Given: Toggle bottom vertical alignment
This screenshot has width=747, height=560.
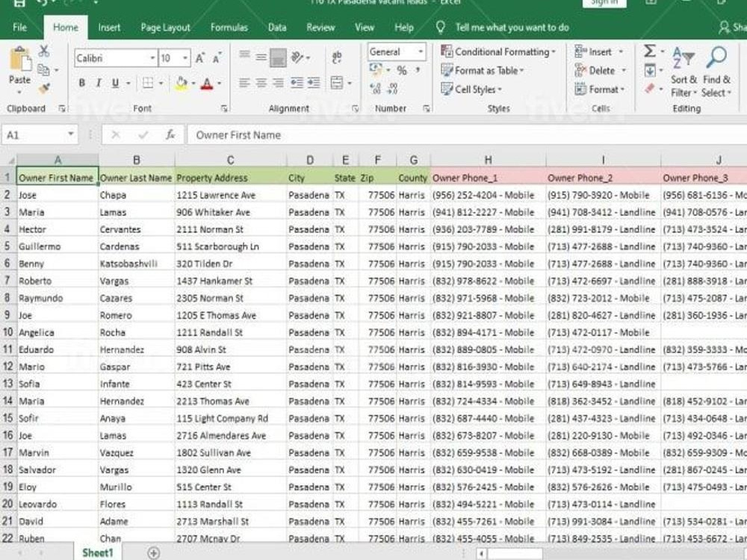Looking at the screenshot, I should [278, 58].
